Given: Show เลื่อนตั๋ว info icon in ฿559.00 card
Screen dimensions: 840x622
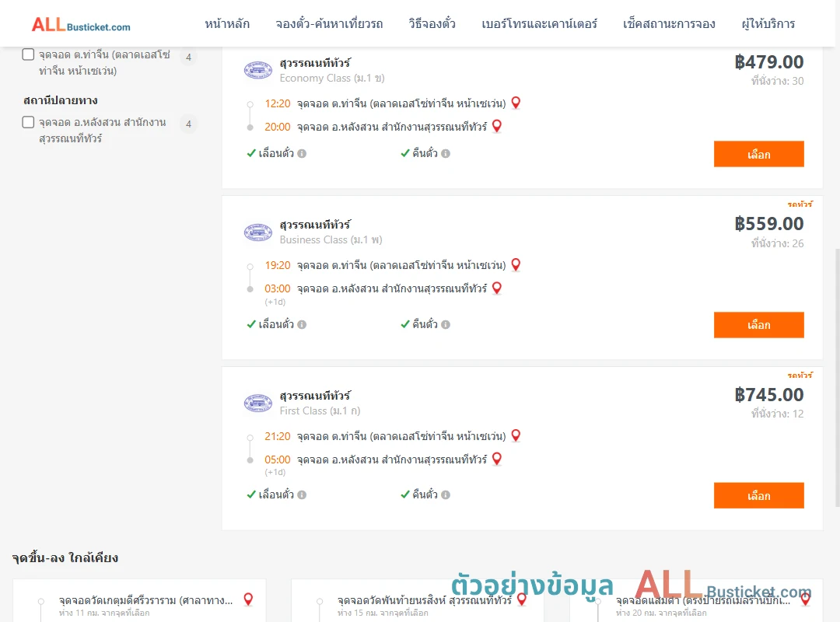Looking at the screenshot, I should [302, 325].
